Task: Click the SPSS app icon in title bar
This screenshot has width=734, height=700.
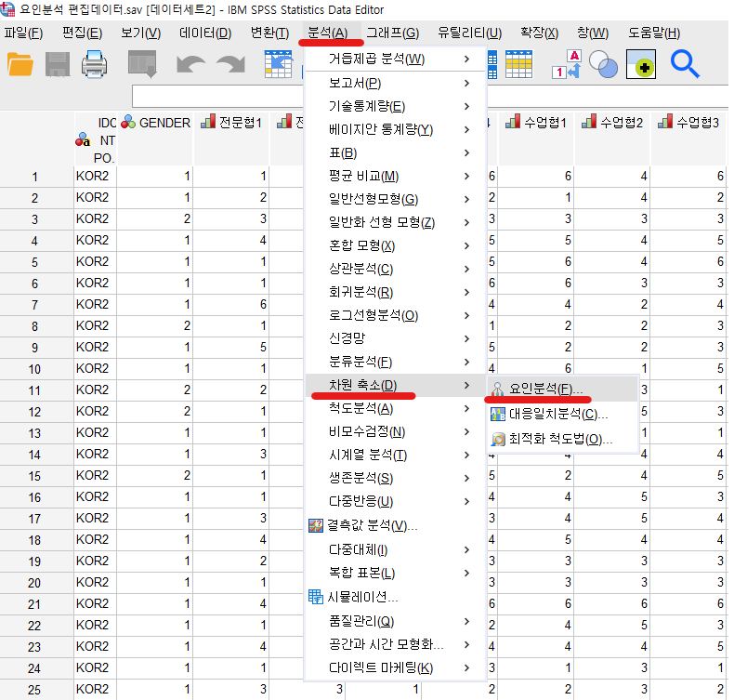Action: point(7,8)
